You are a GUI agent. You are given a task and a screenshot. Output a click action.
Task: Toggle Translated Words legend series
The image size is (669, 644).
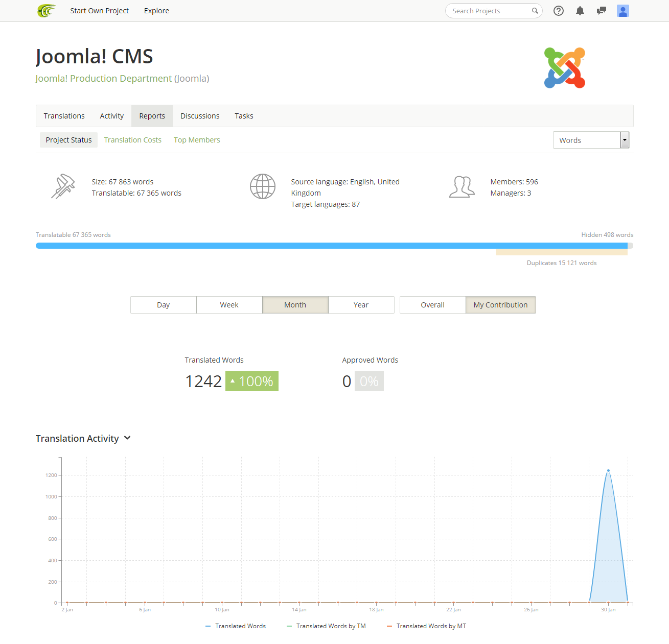pos(236,626)
